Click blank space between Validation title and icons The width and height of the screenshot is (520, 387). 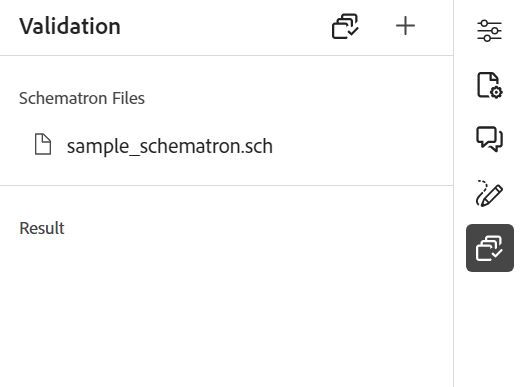pyautogui.click(x=225, y=26)
